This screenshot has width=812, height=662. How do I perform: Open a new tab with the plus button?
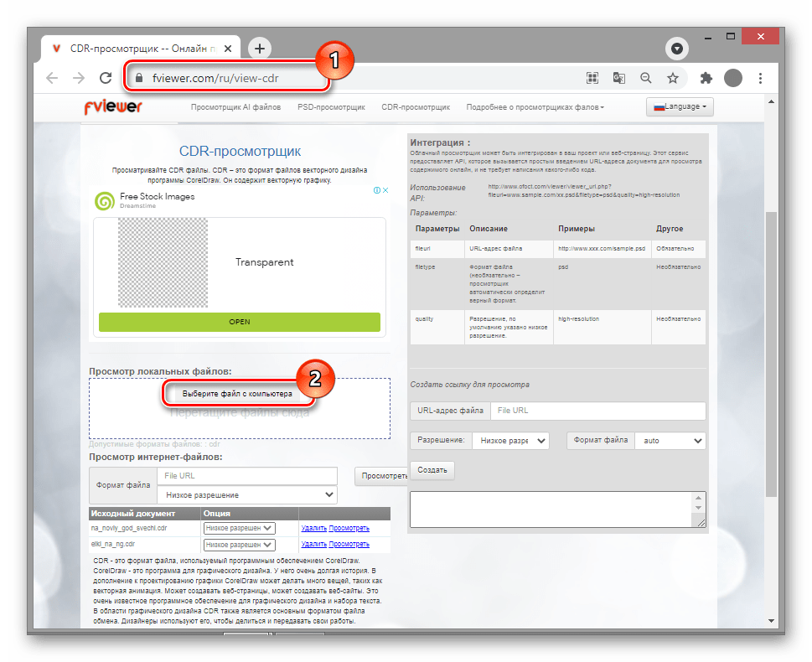(x=260, y=49)
